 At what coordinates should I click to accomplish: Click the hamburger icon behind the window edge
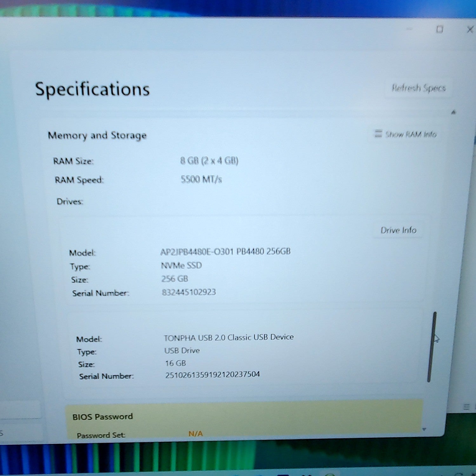(466, 407)
